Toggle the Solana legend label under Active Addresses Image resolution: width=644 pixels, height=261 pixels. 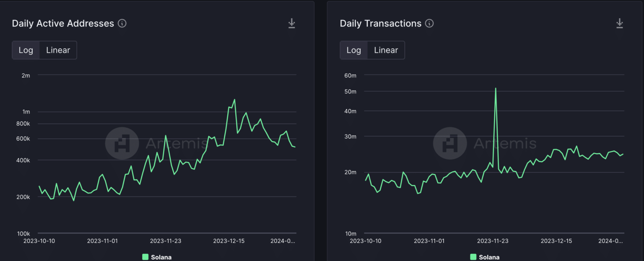(x=161, y=257)
